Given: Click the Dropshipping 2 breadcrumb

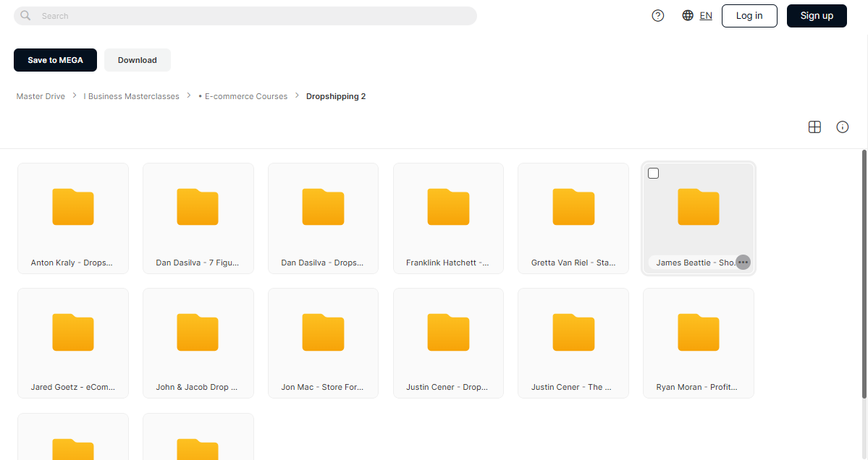Looking at the screenshot, I should 336,96.
